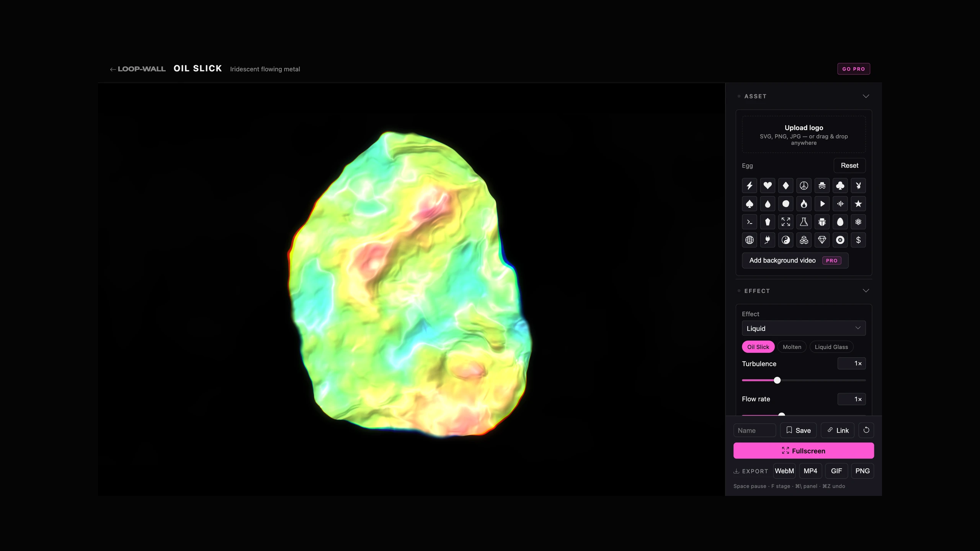Select the incognito hat-and-glasses shape
980x551 pixels.
coord(822,186)
